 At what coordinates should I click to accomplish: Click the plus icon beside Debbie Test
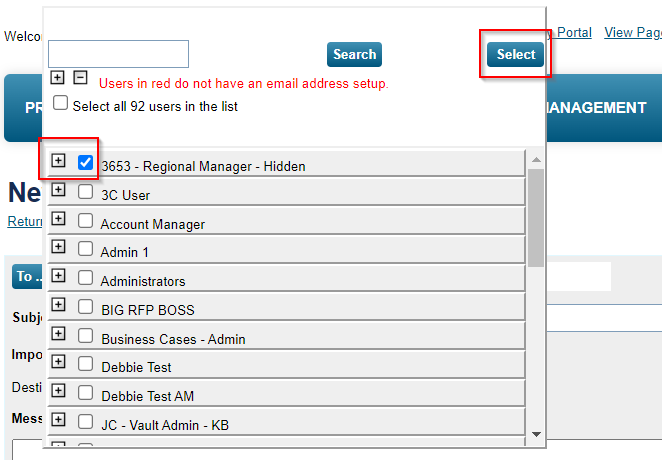58,362
